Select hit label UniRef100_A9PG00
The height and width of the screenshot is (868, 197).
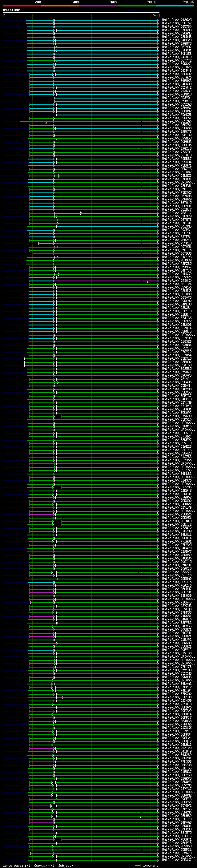177,128
